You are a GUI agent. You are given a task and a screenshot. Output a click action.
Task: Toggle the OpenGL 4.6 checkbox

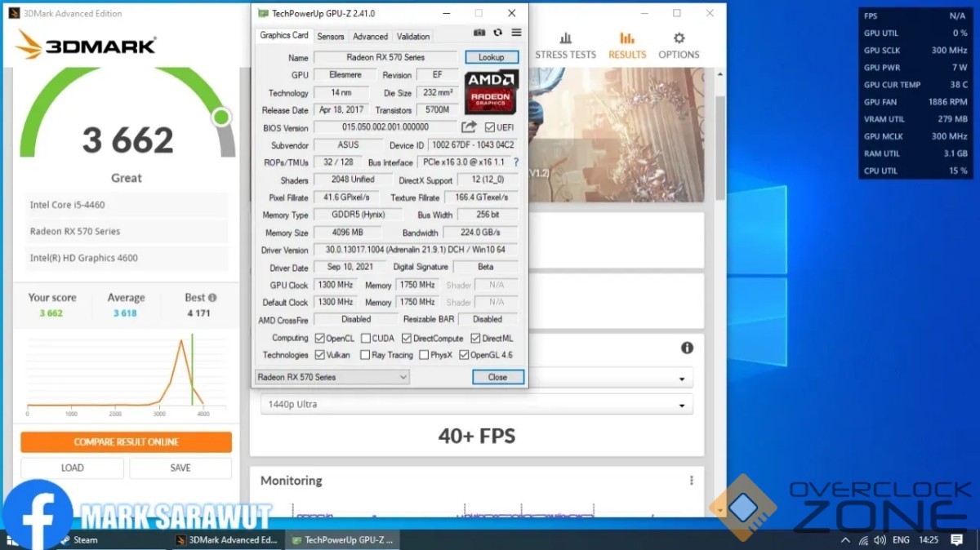click(x=464, y=355)
